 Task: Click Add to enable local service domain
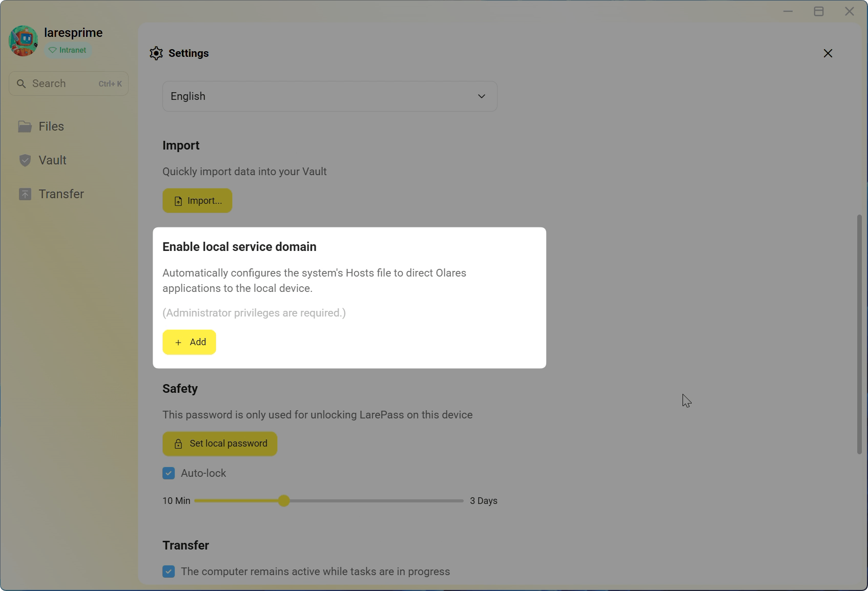click(x=189, y=342)
